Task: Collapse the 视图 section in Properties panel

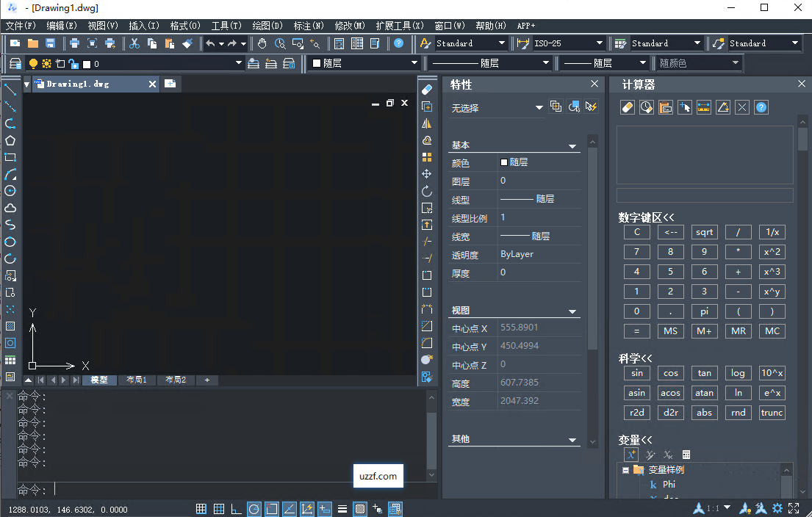Action: coord(572,310)
